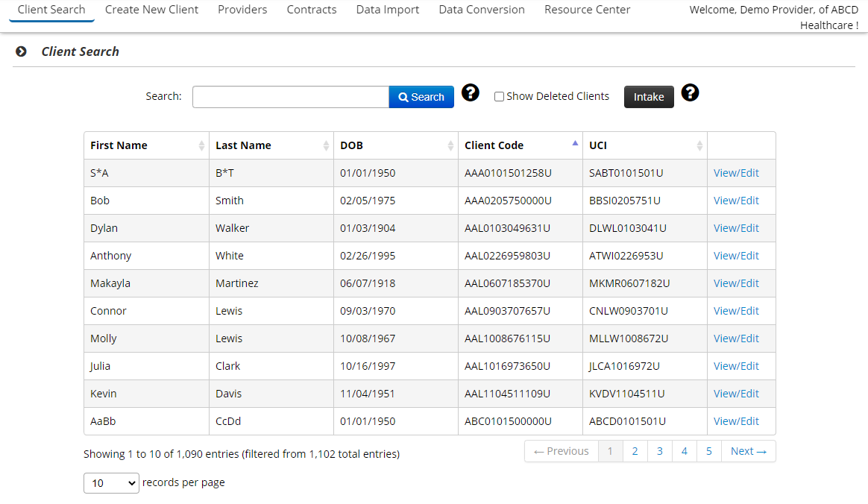Image resolution: width=868 pixels, height=504 pixels.
Task: Sort table by DOB column sort icon
Action: pos(450,146)
